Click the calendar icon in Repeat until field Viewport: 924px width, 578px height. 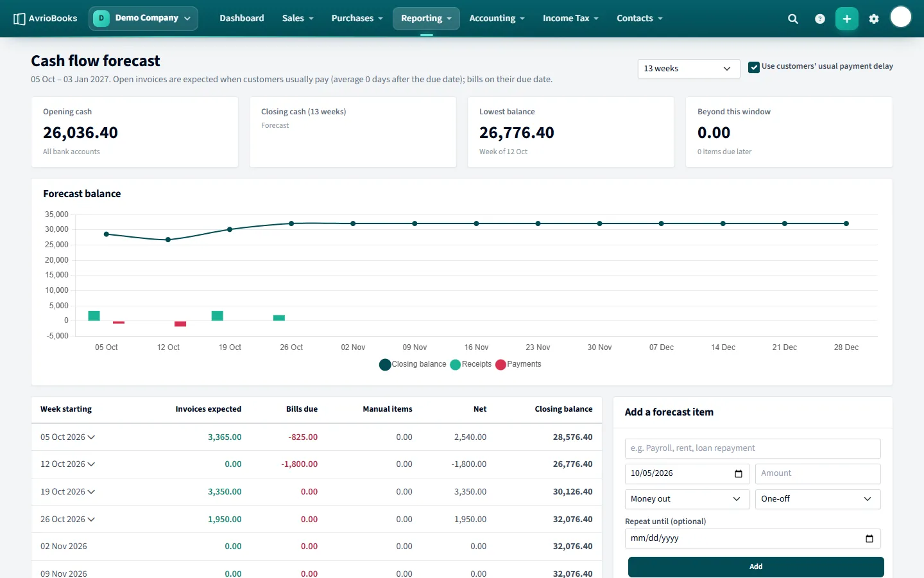point(869,539)
